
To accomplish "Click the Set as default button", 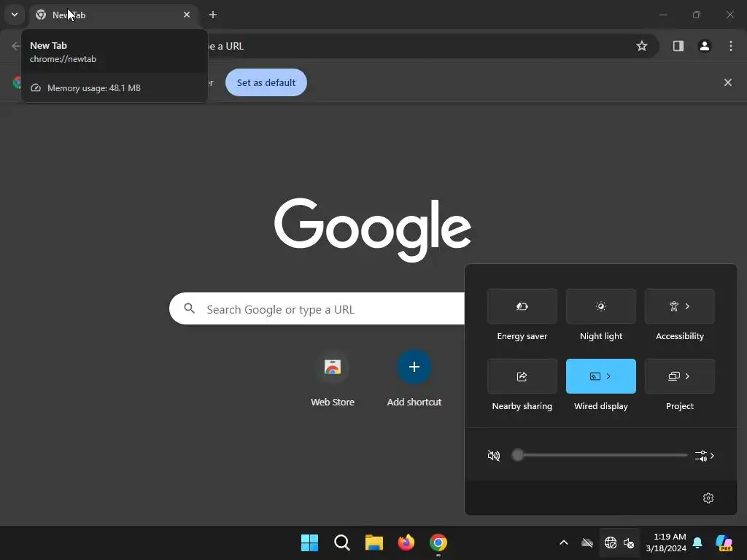I will coord(266,82).
